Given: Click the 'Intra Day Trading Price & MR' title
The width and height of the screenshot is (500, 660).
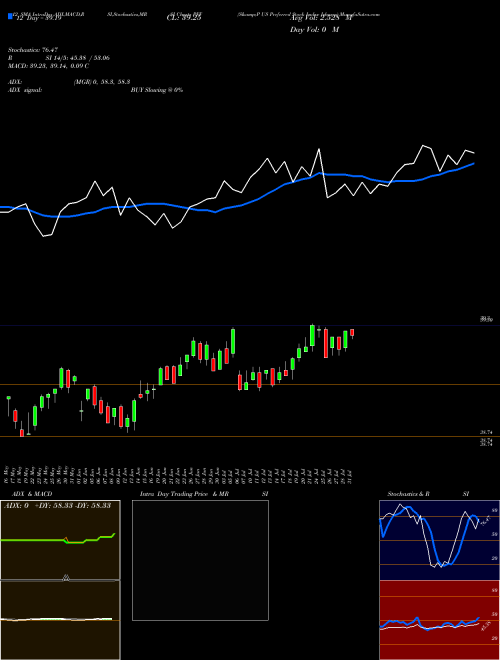Looking at the screenshot, I should point(185,494).
